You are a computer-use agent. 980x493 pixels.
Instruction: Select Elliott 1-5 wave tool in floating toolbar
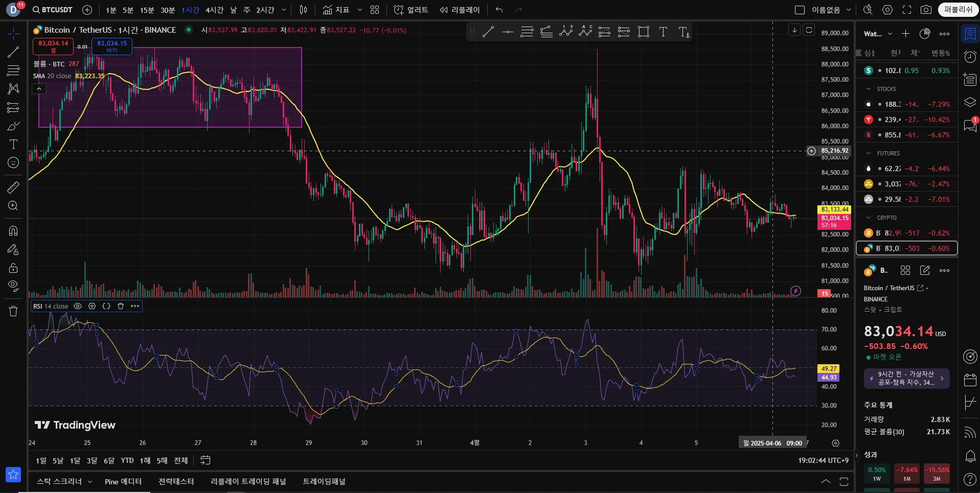click(566, 32)
